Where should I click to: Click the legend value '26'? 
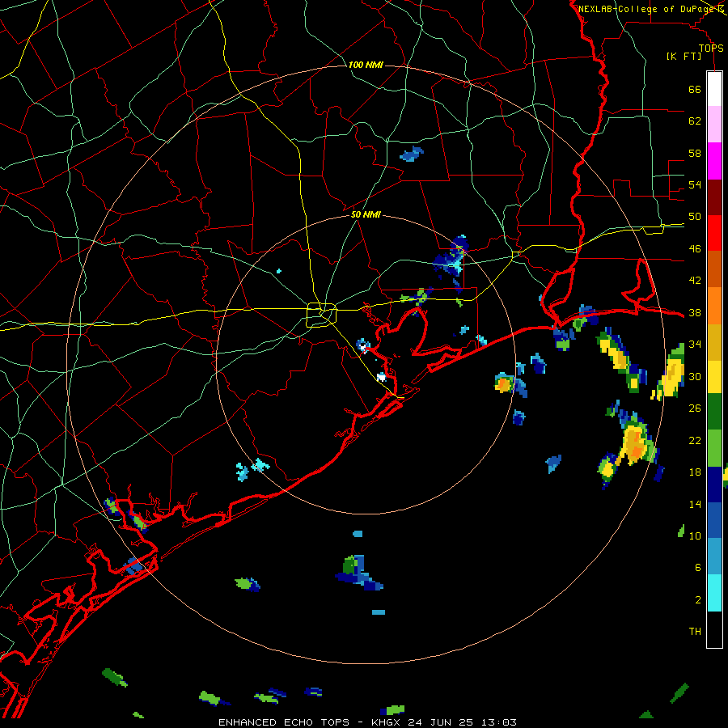click(695, 408)
